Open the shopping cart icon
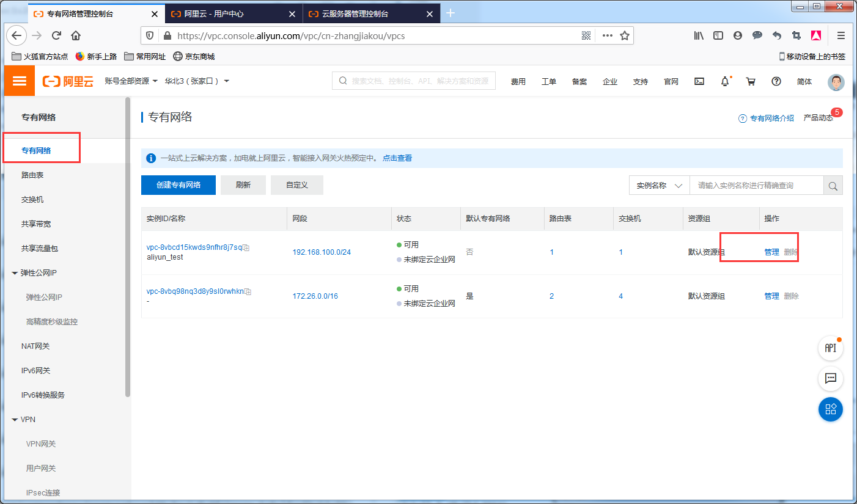The image size is (857, 504). coord(751,81)
